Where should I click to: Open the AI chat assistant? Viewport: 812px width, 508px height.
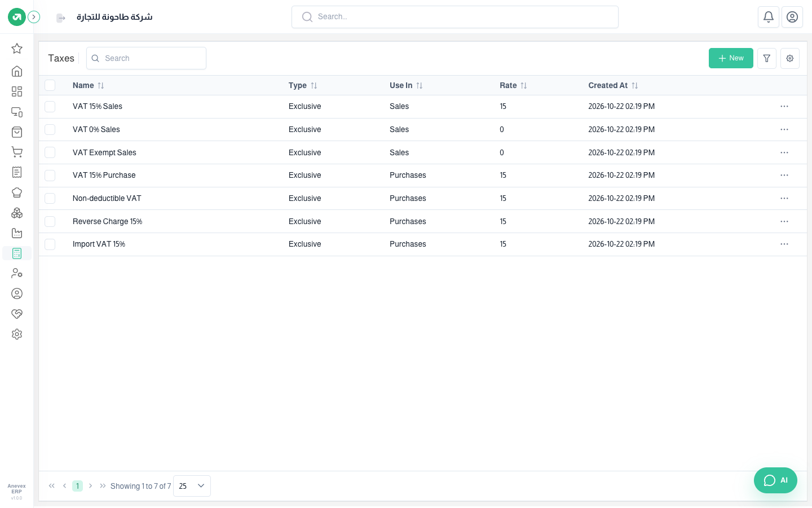click(x=775, y=480)
